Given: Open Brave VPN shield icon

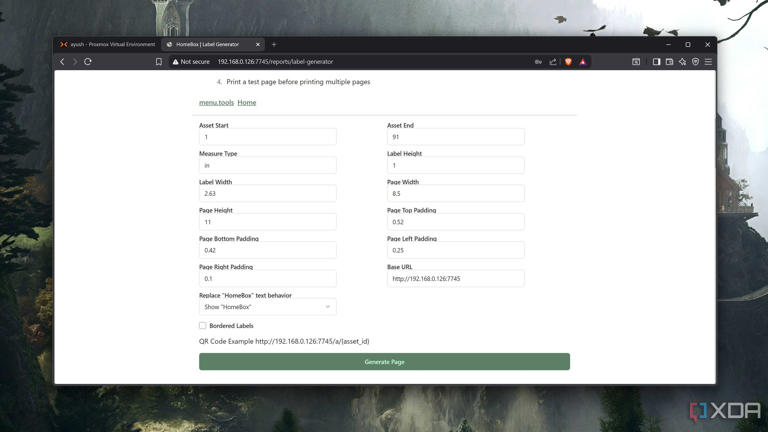Looking at the screenshot, I should click(696, 62).
